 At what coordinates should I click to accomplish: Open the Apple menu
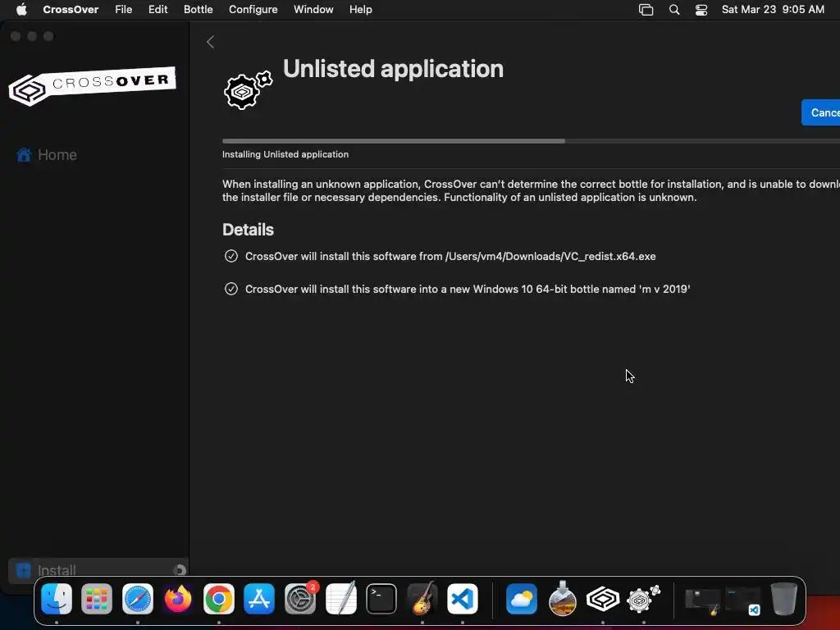click(21, 10)
